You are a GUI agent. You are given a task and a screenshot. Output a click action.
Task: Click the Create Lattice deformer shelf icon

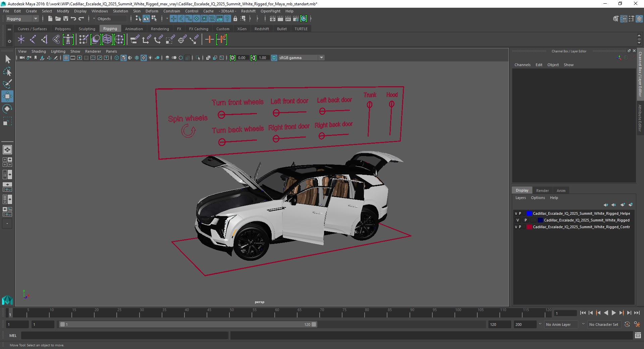[107, 40]
